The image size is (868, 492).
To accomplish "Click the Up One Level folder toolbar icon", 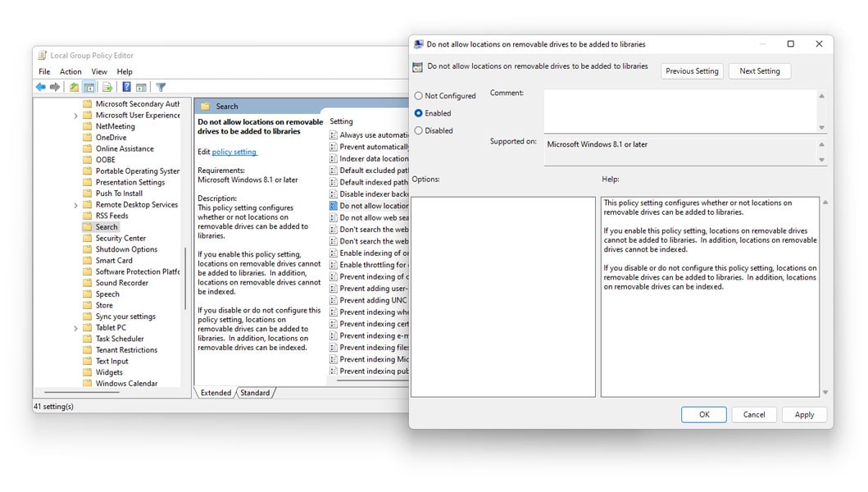I will (x=73, y=87).
